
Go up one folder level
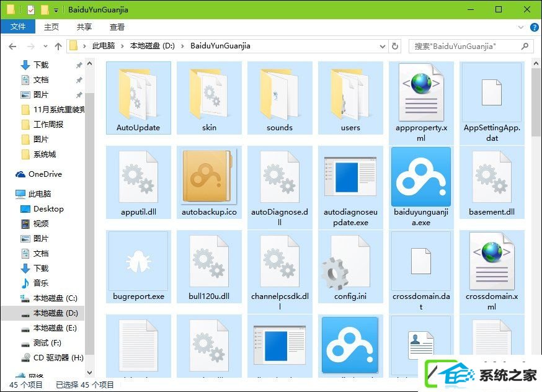(58, 46)
